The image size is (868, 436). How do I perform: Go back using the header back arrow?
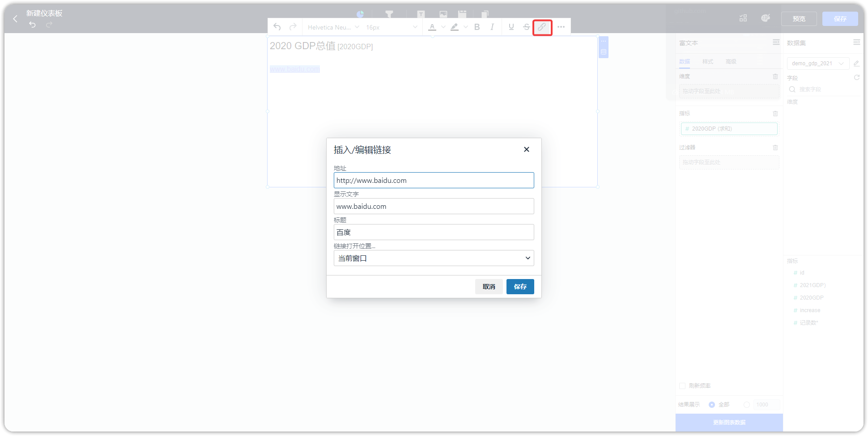coord(15,19)
